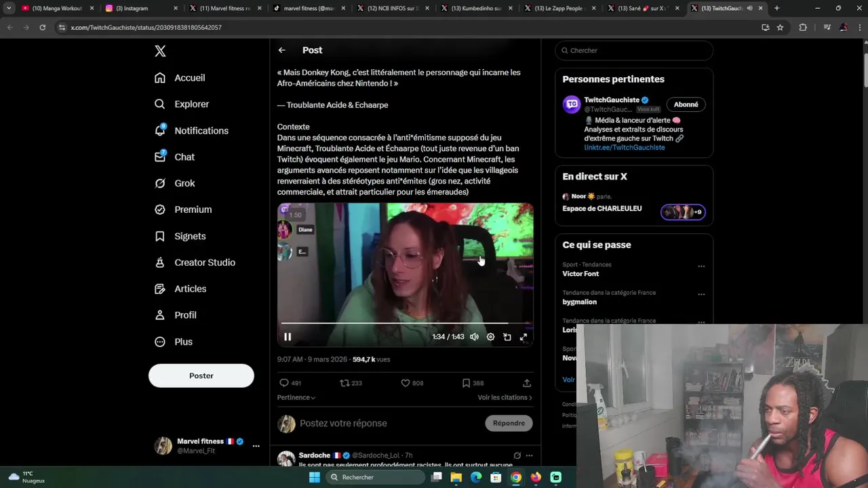The height and width of the screenshot is (488, 868).
Task: Mute the video volume
Action: click(474, 337)
